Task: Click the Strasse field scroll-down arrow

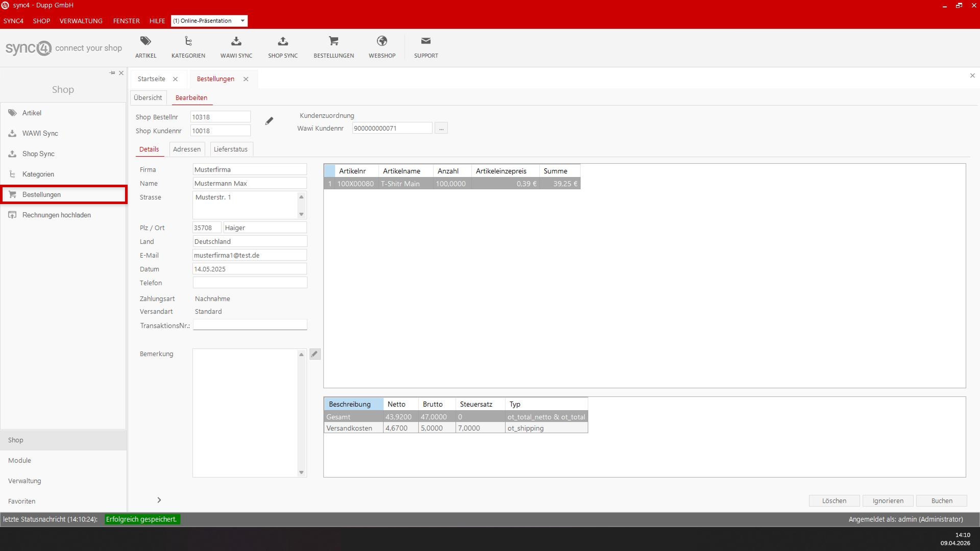Action: click(301, 214)
